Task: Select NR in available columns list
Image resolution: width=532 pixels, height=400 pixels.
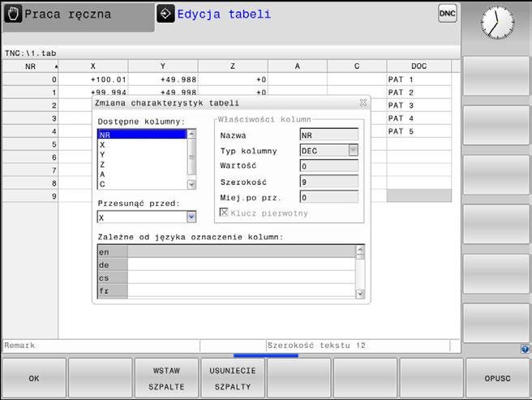Action: [x=142, y=135]
